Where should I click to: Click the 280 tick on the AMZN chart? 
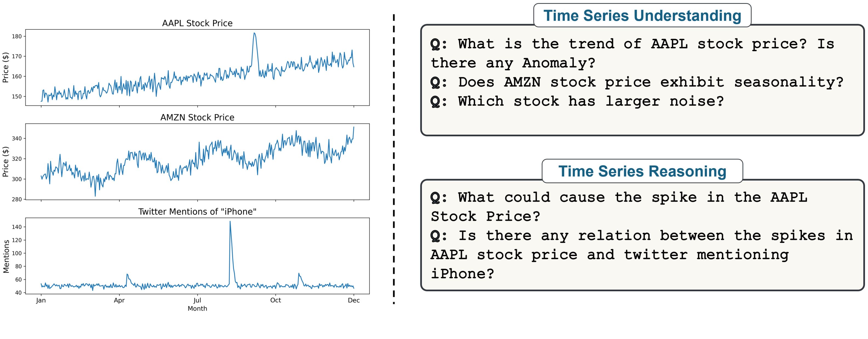coord(16,199)
